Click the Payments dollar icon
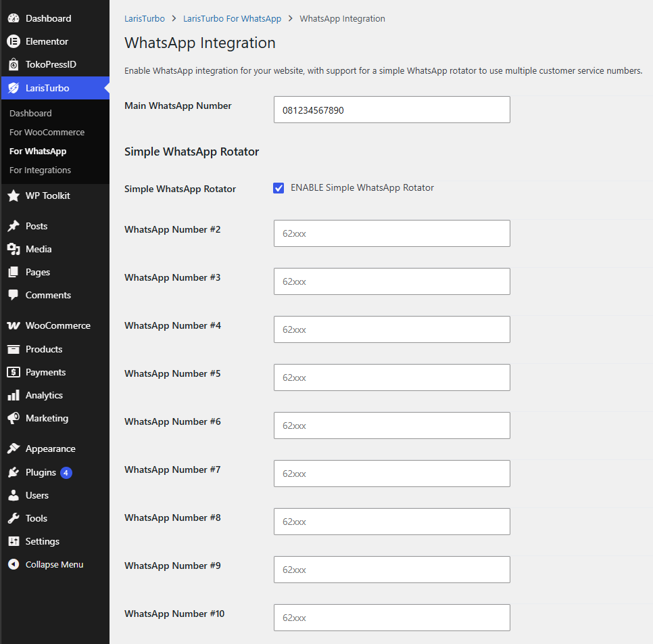 [14, 372]
